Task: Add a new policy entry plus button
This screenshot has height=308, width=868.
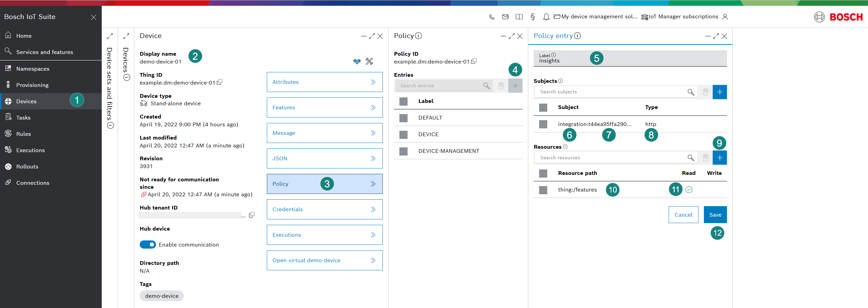Action: [515, 86]
